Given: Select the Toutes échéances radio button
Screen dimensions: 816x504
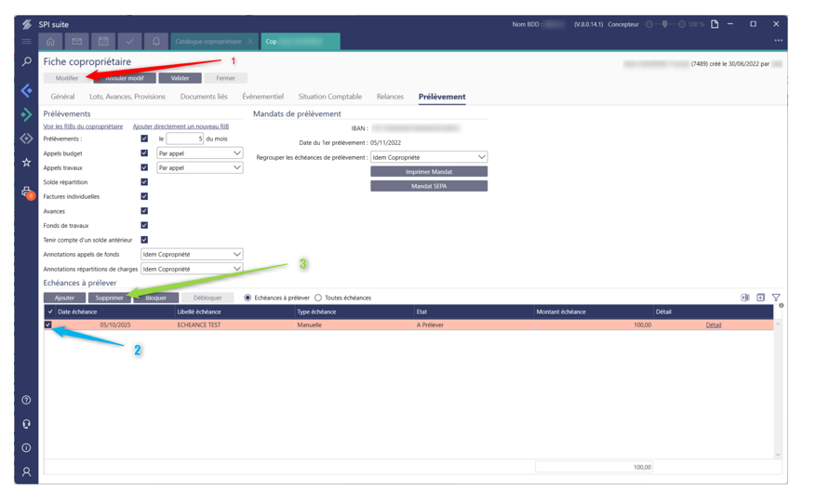Looking at the screenshot, I should point(318,298).
